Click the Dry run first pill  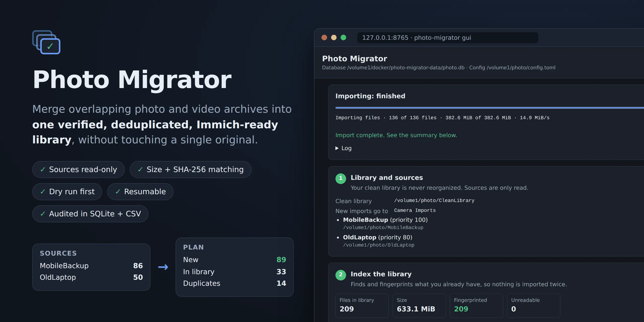[67, 192]
